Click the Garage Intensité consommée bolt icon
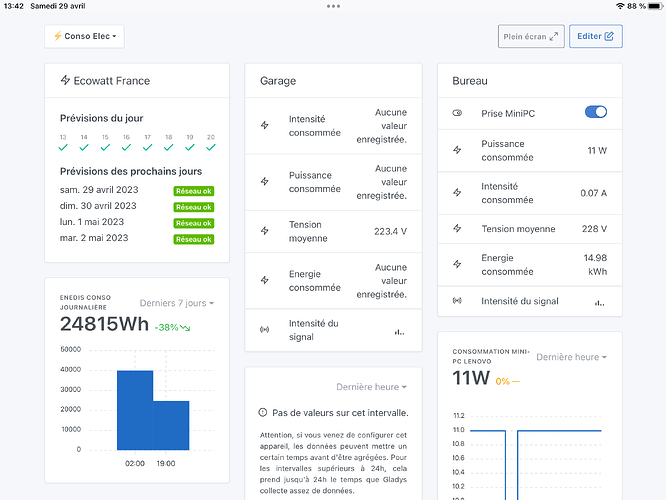This screenshot has height=500, width=666. point(265,126)
